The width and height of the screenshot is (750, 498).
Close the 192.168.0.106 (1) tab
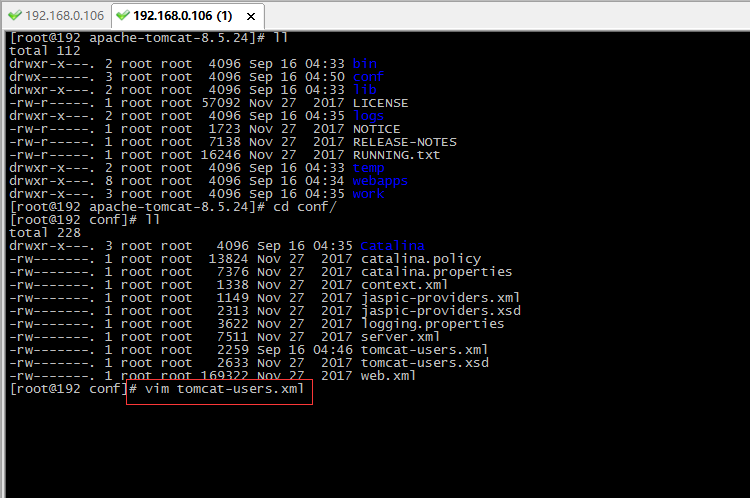pyautogui.click(x=251, y=17)
